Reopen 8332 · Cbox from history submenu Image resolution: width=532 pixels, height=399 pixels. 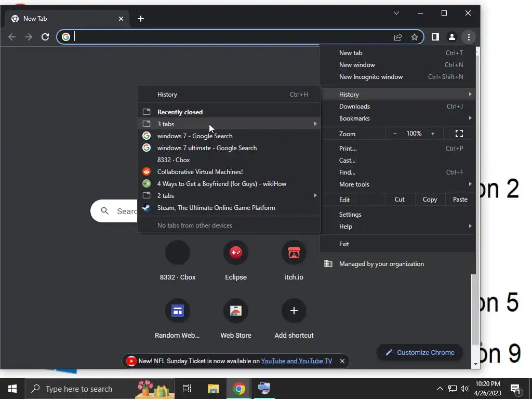tap(229, 160)
